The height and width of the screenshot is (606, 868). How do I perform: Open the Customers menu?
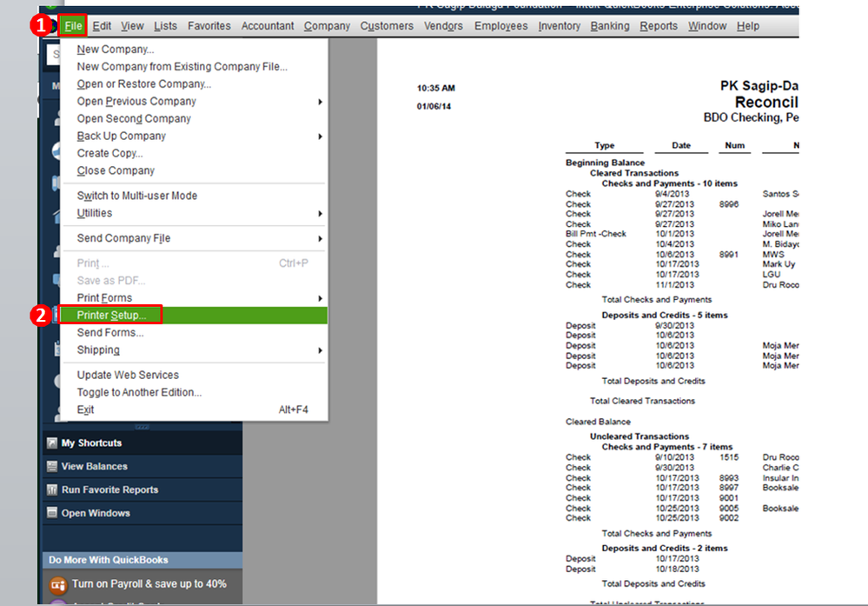[387, 26]
